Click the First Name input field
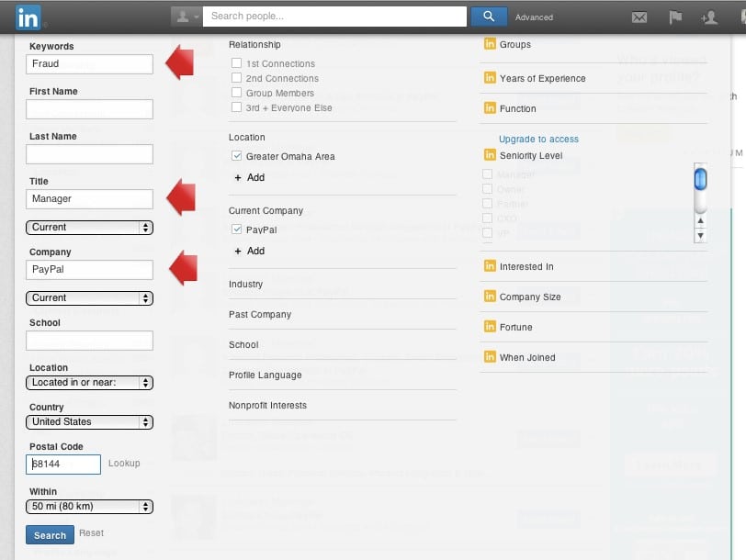 [89, 109]
